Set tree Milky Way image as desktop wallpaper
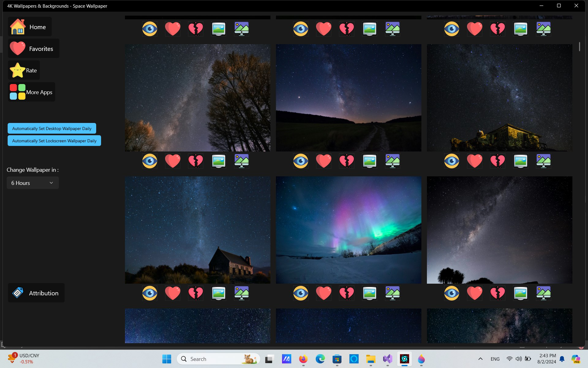 tap(219, 161)
